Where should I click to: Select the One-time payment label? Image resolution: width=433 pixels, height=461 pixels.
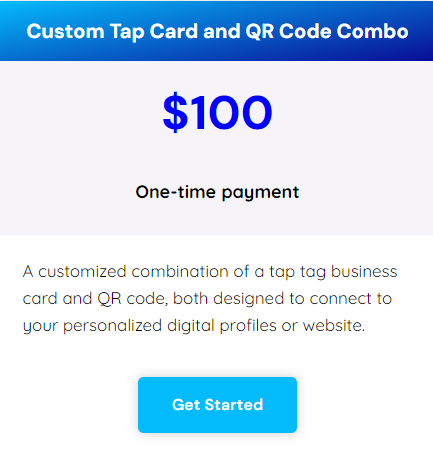(x=217, y=192)
